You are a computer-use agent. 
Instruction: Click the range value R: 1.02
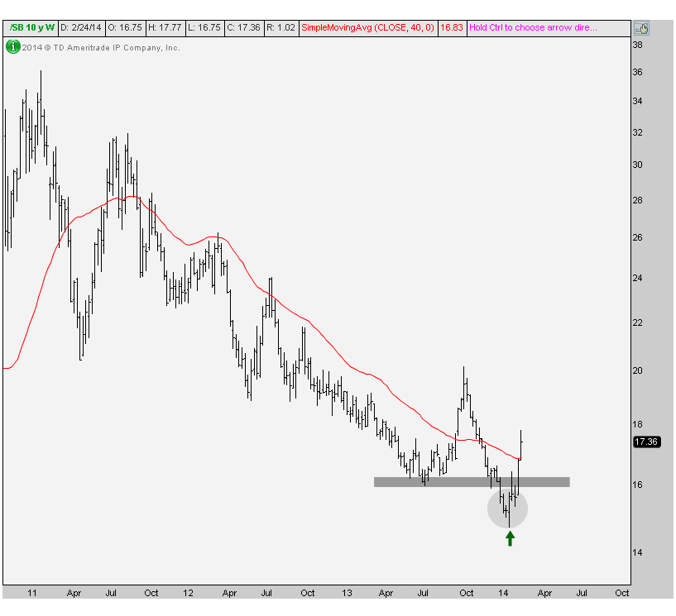point(280,27)
